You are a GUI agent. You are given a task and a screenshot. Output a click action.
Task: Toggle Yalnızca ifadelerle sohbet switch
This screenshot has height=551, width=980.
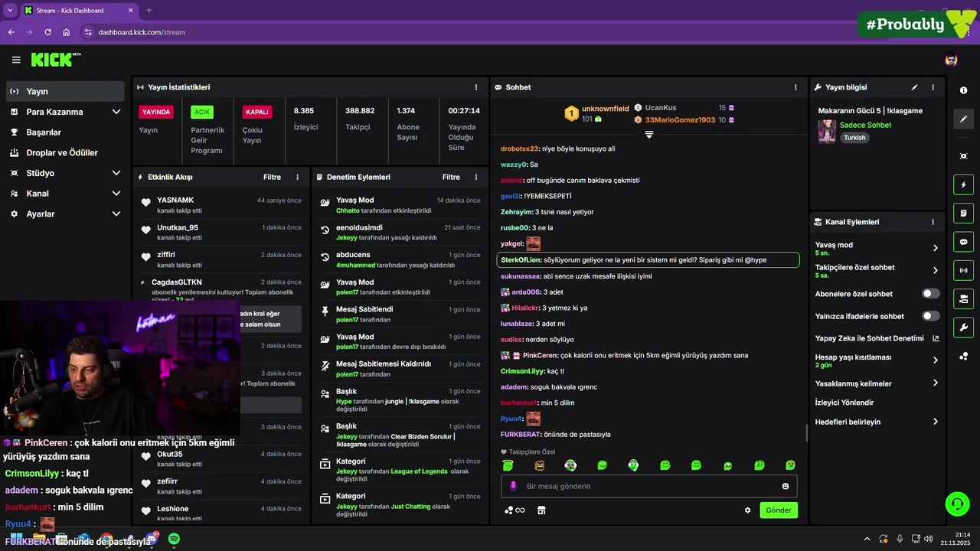(931, 315)
